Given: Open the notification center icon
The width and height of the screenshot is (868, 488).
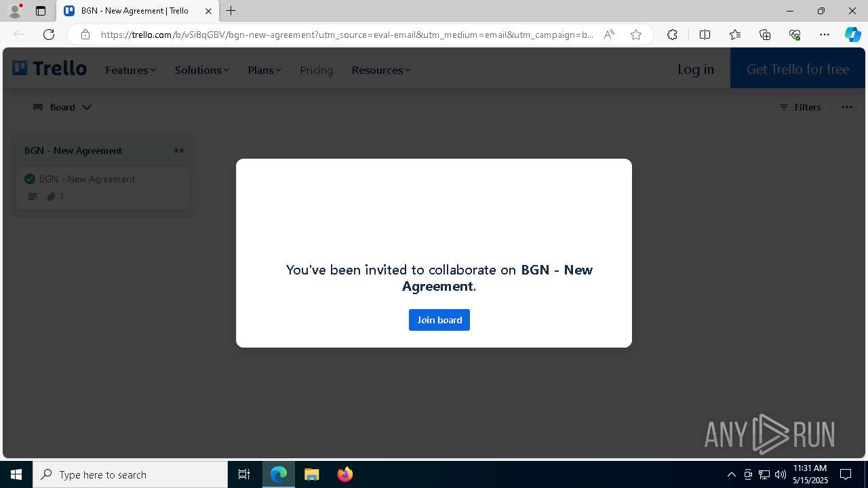Looking at the screenshot, I should [846, 474].
